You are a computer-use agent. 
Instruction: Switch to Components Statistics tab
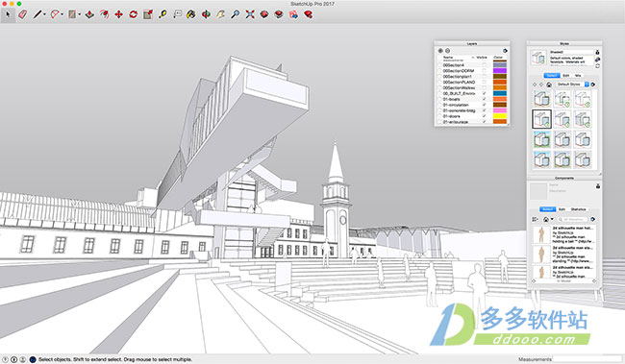[x=578, y=209]
